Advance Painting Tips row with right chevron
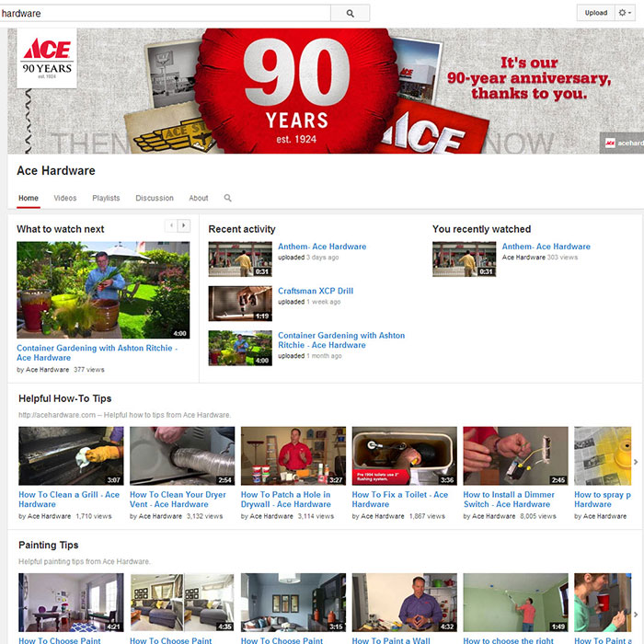Image resolution: width=644 pixels, height=644 pixels. click(x=636, y=615)
